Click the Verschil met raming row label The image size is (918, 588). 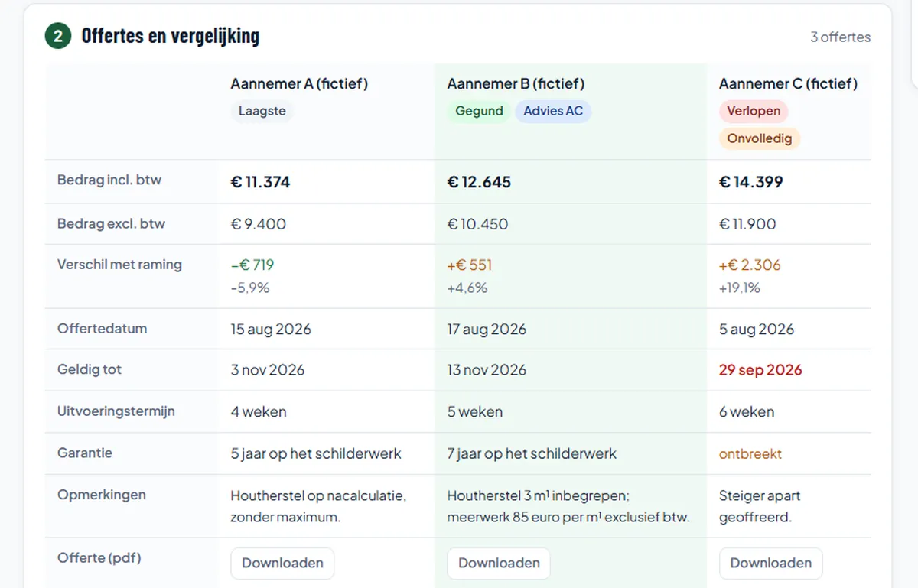coord(119,265)
